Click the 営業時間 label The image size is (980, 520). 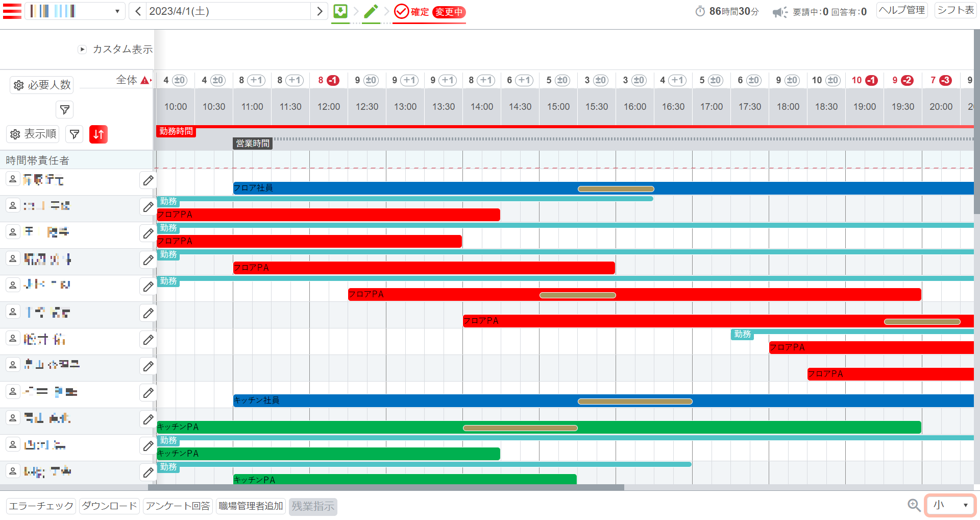(x=253, y=144)
